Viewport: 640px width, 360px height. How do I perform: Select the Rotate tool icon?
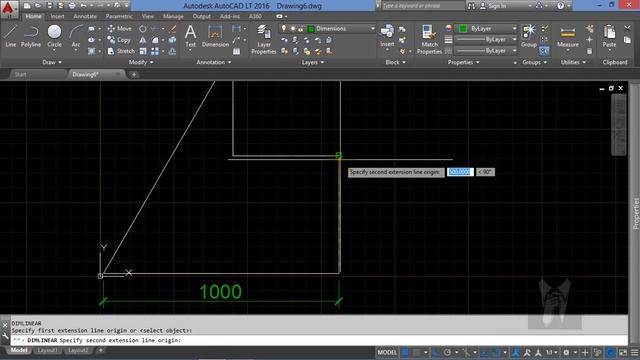[142, 29]
